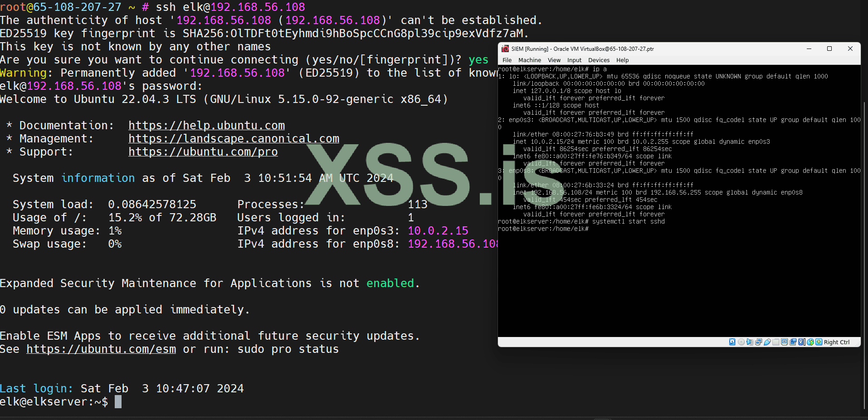The height and width of the screenshot is (420, 868).
Task: Click the SHA256 fingerprint string in terminal
Action: [353, 33]
